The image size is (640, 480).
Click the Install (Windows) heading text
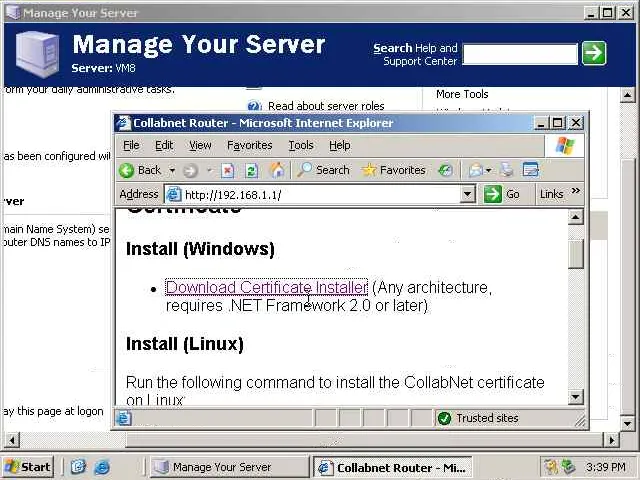(x=200, y=249)
